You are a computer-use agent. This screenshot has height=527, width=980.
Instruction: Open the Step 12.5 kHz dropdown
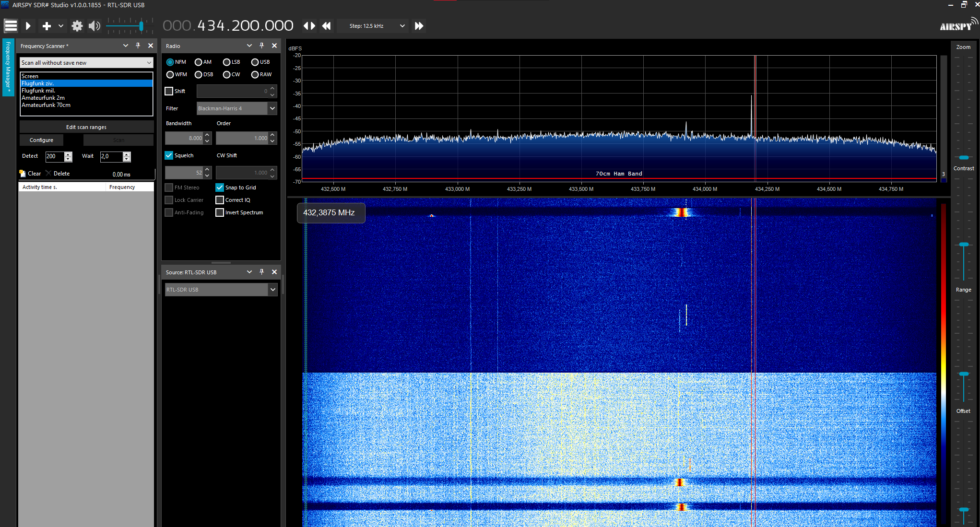[x=372, y=26]
